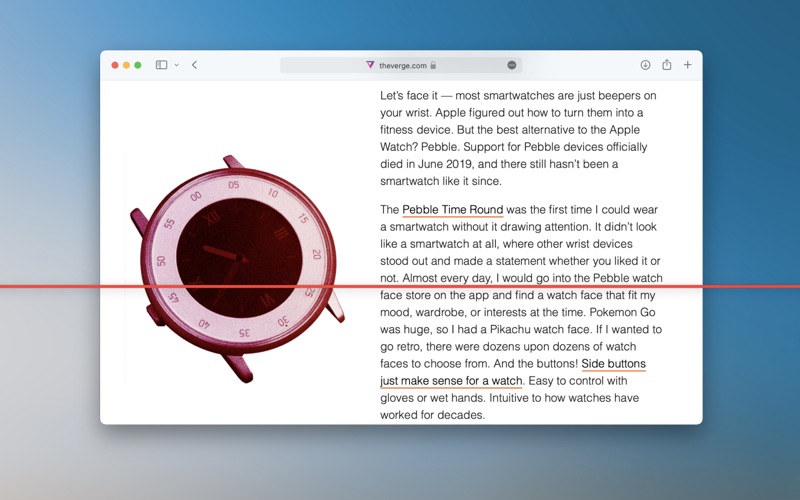The image size is (800, 500).
Task: Expand the sidebar dropdown chevron
Action: click(x=177, y=65)
